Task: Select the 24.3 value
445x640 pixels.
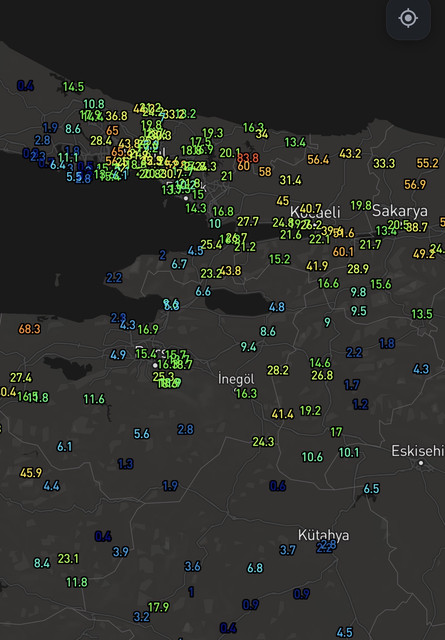Action: coord(263,442)
